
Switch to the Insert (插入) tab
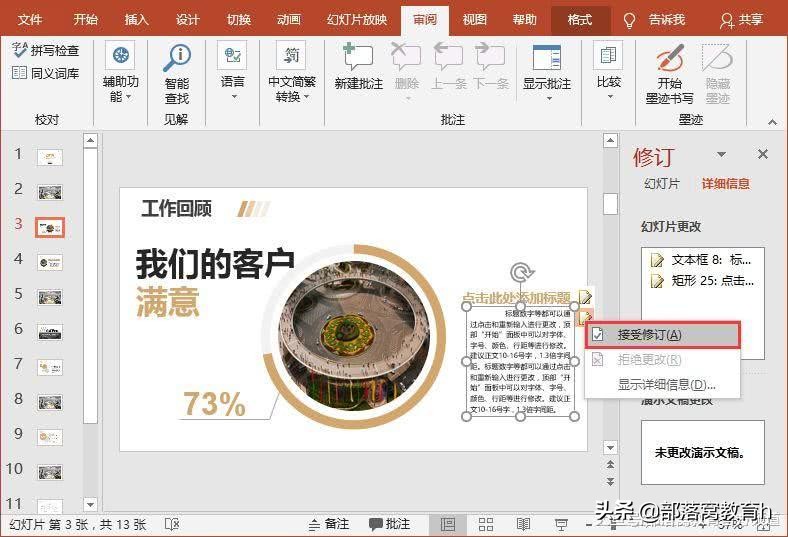[137, 20]
